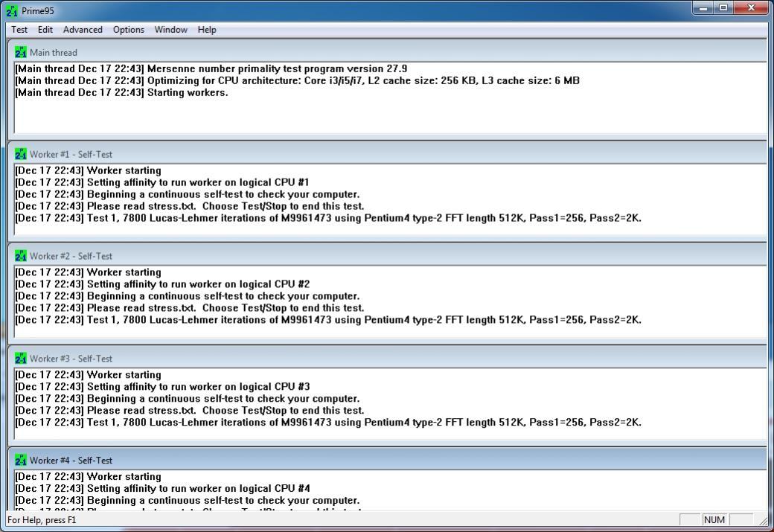Click the Worker #3 window icon

pyautogui.click(x=21, y=359)
